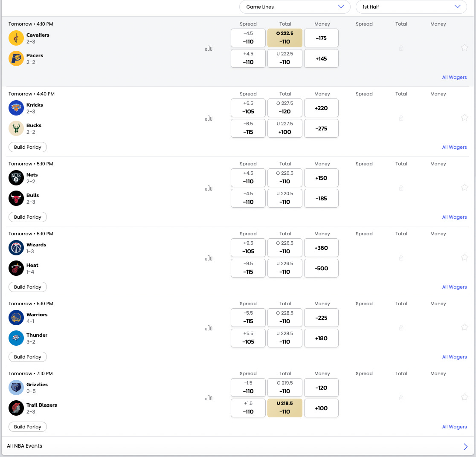The width and height of the screenshot is (476, 457).
Task: Open All Wagers for Knicks vs Bucks
Action: click(x=454, y=147)
